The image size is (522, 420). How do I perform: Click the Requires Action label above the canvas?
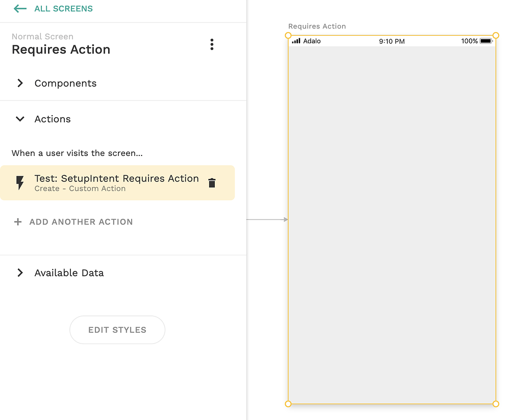point(317,26)
